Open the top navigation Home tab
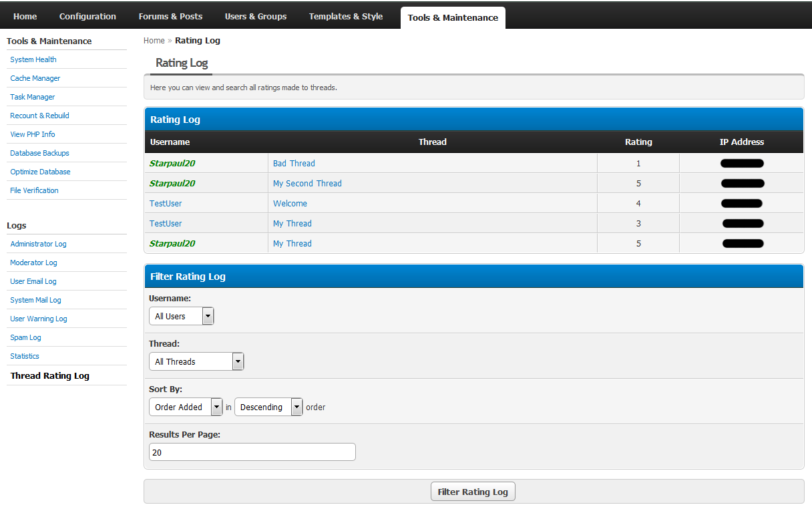This screenshot has height=505, width=812. 25,17
